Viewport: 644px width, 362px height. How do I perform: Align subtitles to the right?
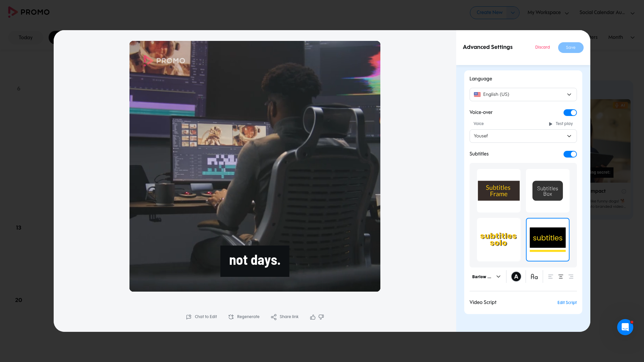tap(571, 277)
